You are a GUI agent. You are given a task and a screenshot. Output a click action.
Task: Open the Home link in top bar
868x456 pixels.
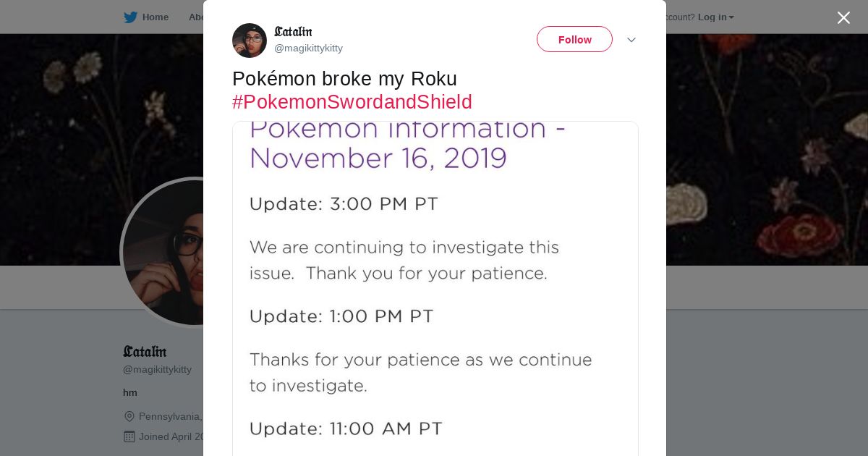(155, 17)
